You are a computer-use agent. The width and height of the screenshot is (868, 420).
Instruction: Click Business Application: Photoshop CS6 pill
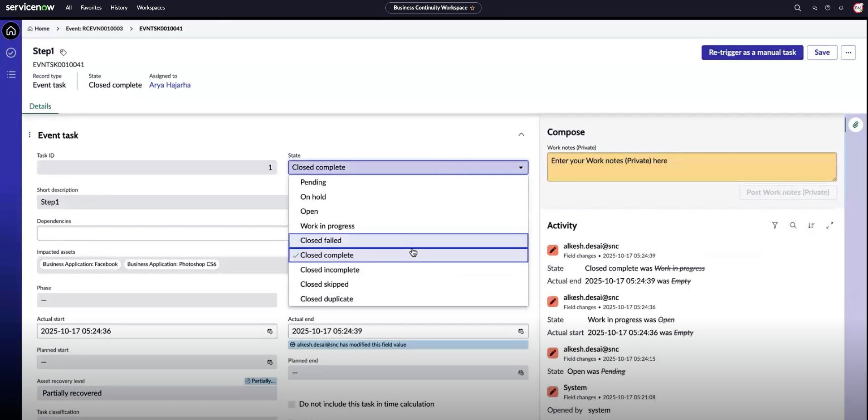pyautogui.click(x=172, y=264)
